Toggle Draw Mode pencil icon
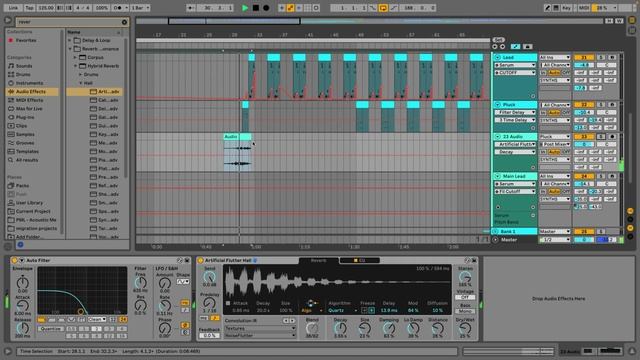The height and width of the screenshot is (360, 640). pos(547,8)
